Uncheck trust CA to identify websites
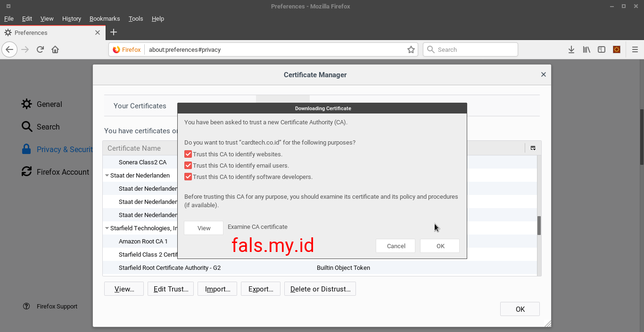Viewport: 644px width, 332px height. [x=188, y=154]
